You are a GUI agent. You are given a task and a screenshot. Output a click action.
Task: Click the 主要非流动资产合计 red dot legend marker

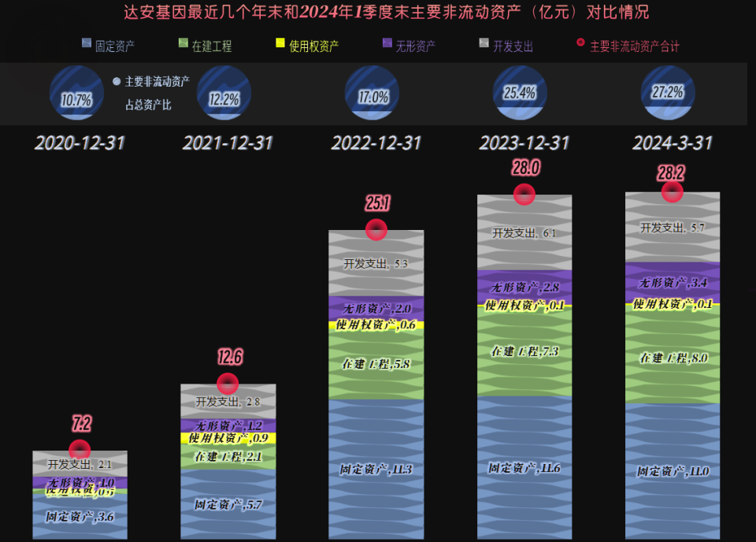coord(580,43)
